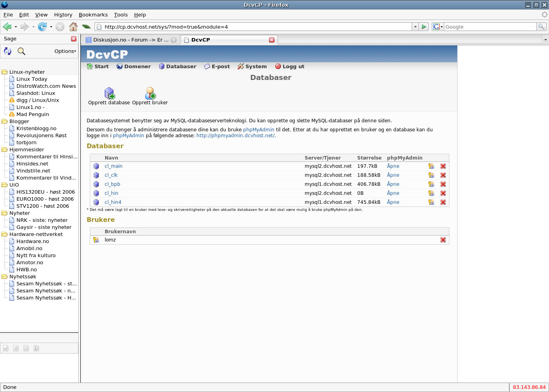Image resolution: width=549 pixels, height=392 pixels.
Task: Open the list all tabs dropdown
Action: [545, 40]
